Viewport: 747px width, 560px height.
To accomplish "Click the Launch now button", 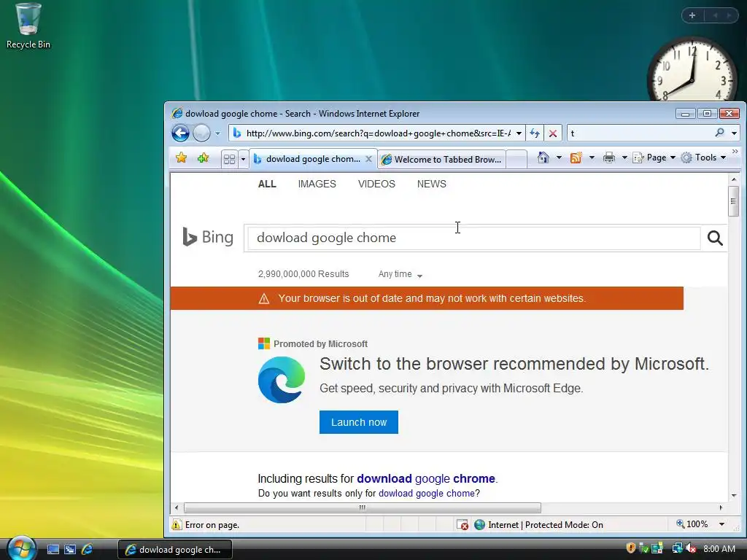I will coord(359,422).
